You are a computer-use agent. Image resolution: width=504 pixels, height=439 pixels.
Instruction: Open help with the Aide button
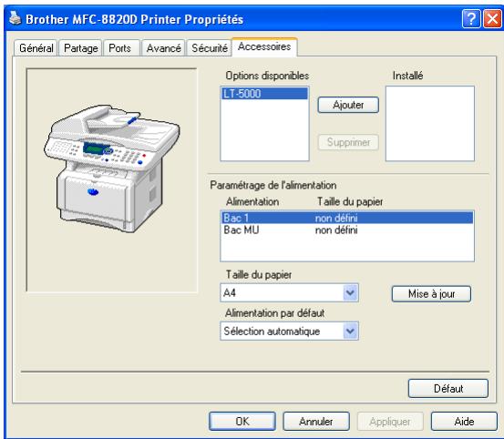464,422
